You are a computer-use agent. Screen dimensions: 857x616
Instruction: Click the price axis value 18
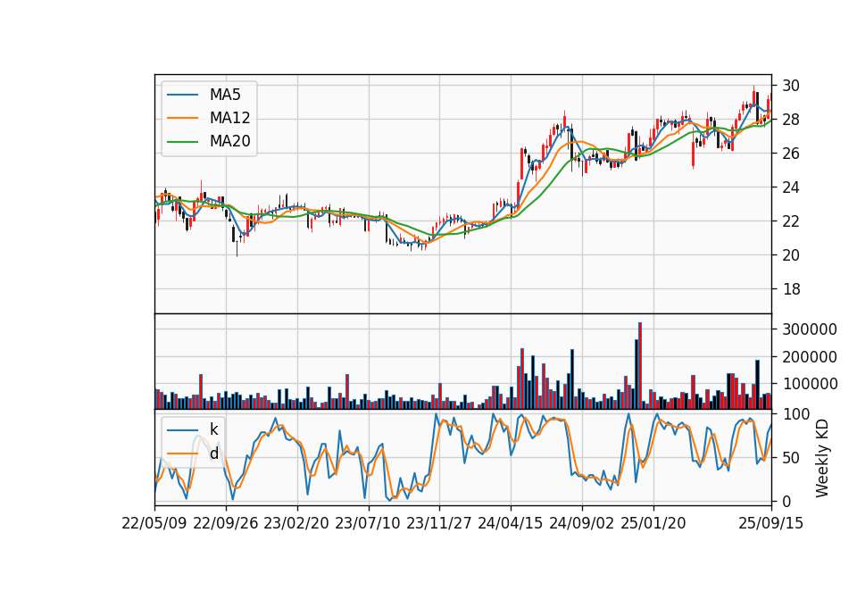tap(791, 289)
